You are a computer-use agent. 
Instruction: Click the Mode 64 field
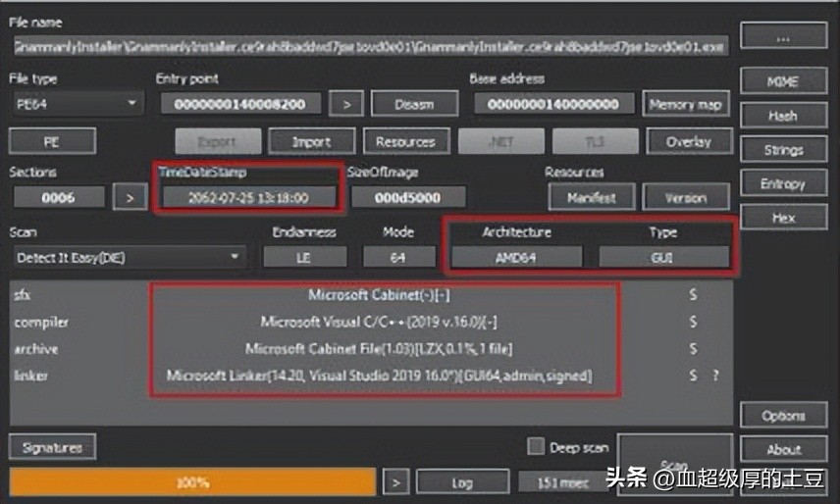[398, 257]
